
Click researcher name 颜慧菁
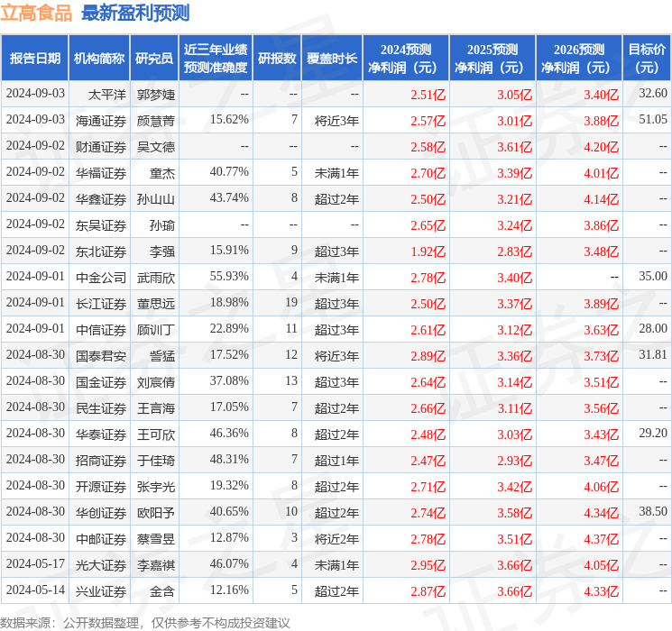155,121
